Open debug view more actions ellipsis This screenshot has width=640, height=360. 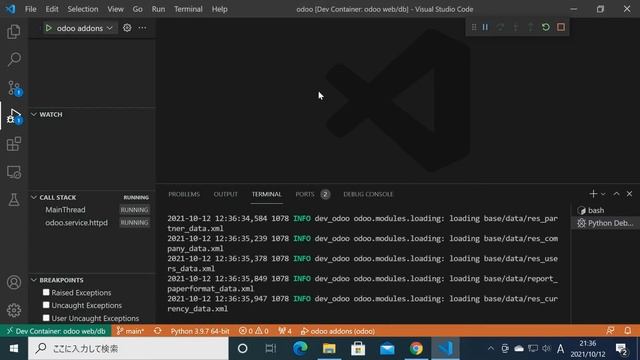pos(142,28)
